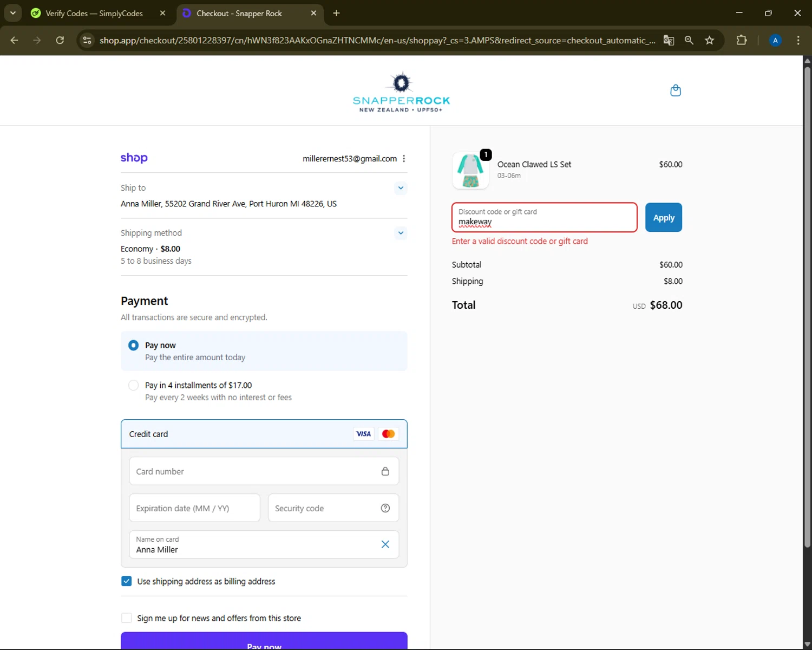
Task: Go back to previous page
Action: coord(15,40)
